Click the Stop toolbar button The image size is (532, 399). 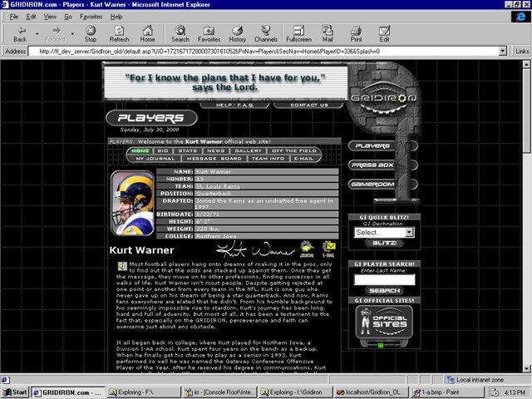tap(91, 34)
